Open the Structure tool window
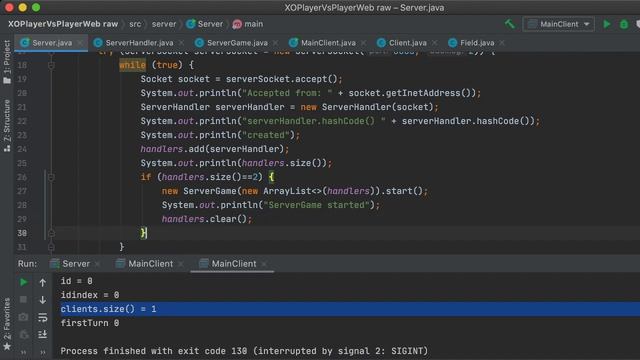 [x=7, y=126]
